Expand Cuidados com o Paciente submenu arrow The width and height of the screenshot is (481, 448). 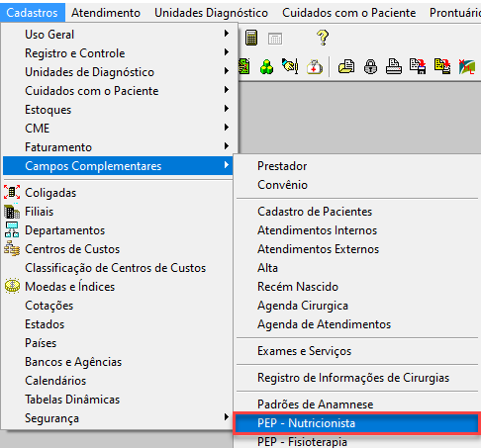coord(227,90)
